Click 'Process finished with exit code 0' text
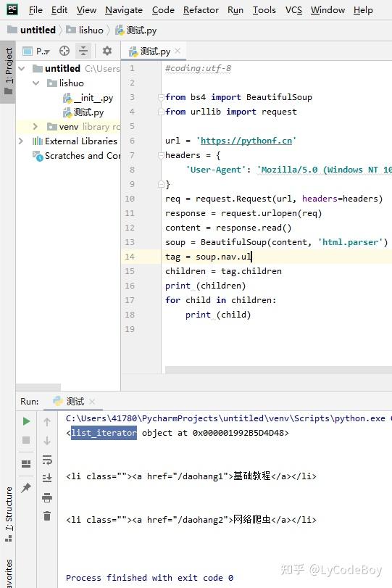 [x=149, y=578]
